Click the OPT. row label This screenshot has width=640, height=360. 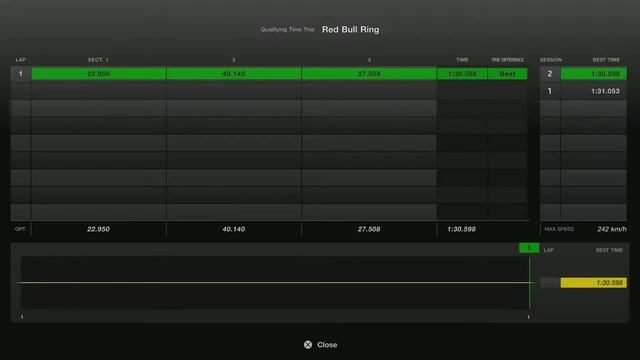[20, 229]
